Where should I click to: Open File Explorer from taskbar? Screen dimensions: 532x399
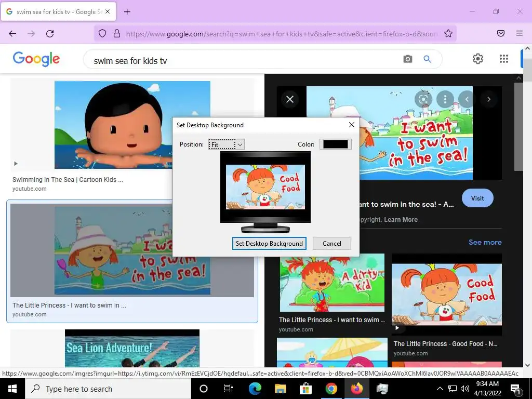click(280, 389)
